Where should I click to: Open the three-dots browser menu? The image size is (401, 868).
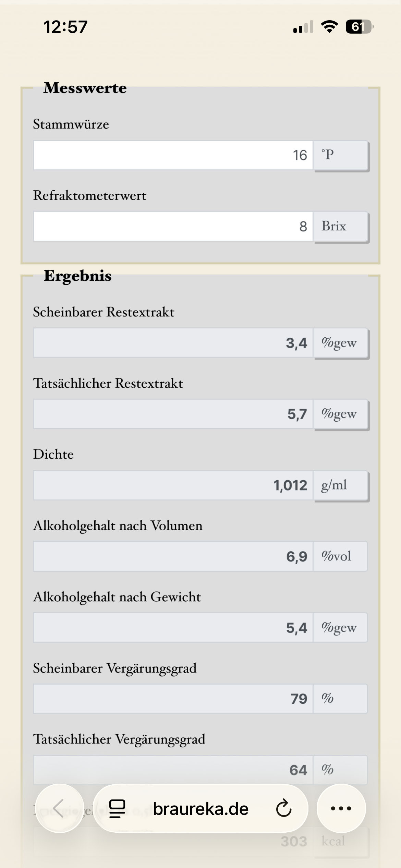coord(341,808)
